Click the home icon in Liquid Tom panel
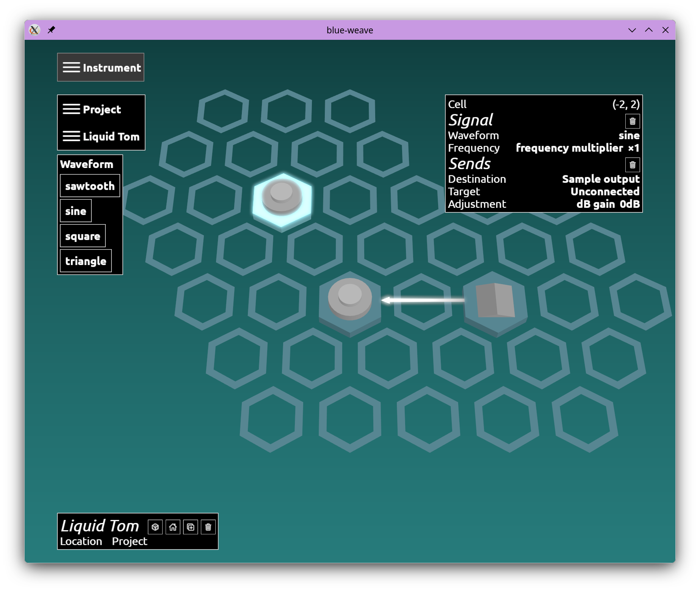The image size is (700, 592). click(173, 527)
